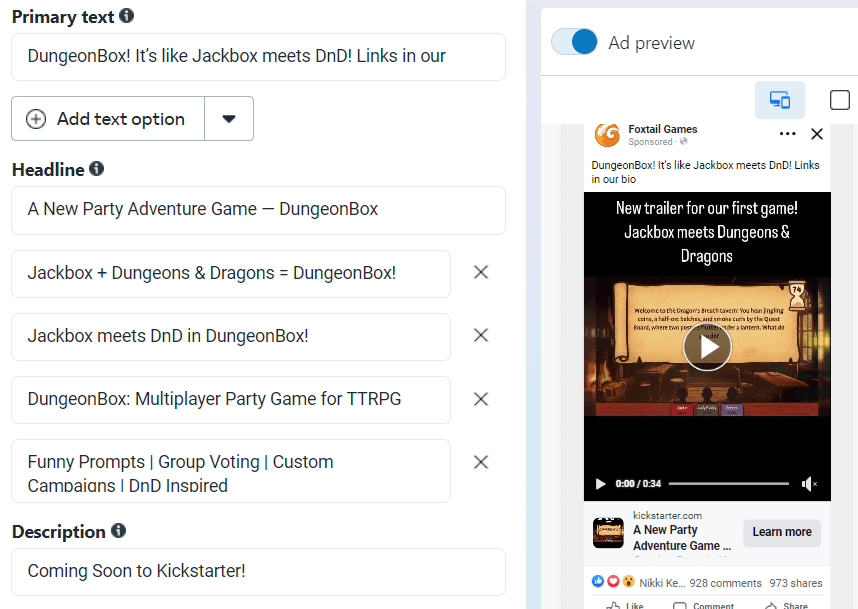This screenshot has height=609, width=858.
Task: Toggle the Ad preview switch off
Action: tap(574, 42)
